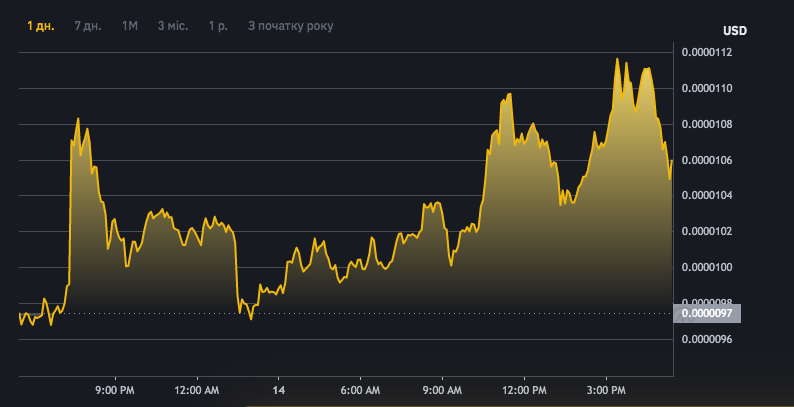The image size is (794, 407).
Task: Click the 12:00 AM time axis label
Action: (195, 389)
